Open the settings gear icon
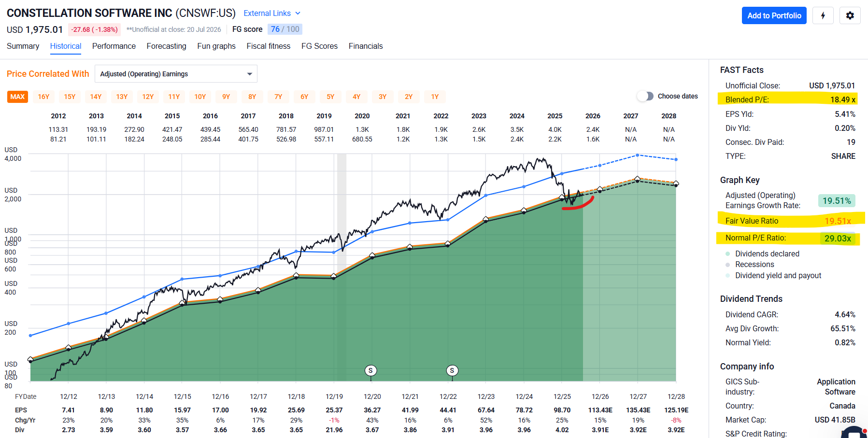Screen dimensions: 868x438 pos(850,15)
